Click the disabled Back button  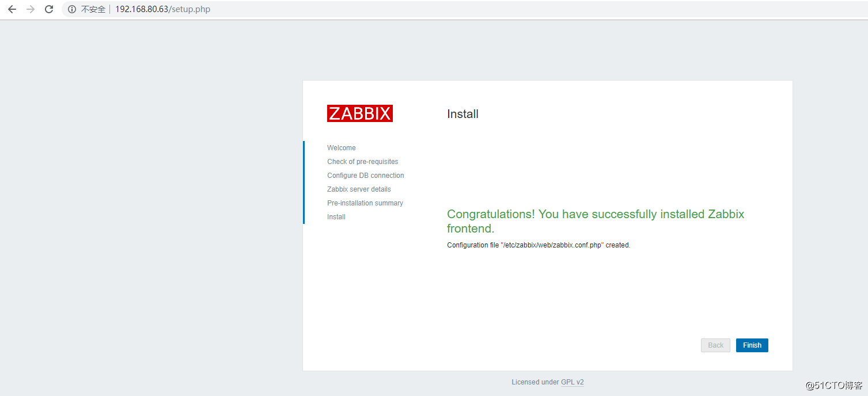tap(716, 345)
